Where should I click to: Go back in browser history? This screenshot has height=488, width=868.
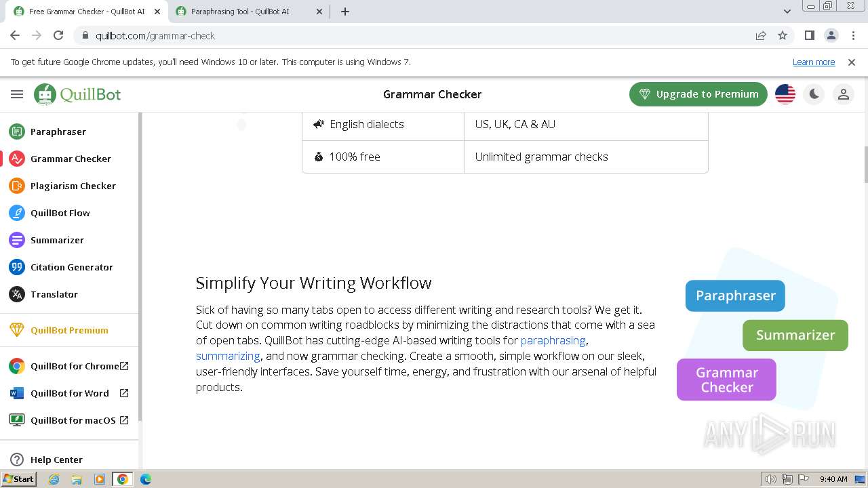pyautogui.click(x=15, y=36)
